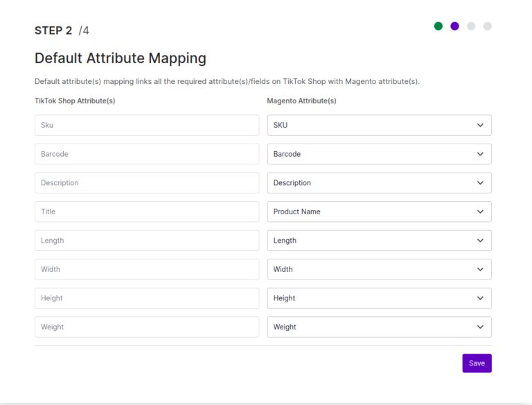Expand the Weight Magento attribute dropdown

pos(380,327)
